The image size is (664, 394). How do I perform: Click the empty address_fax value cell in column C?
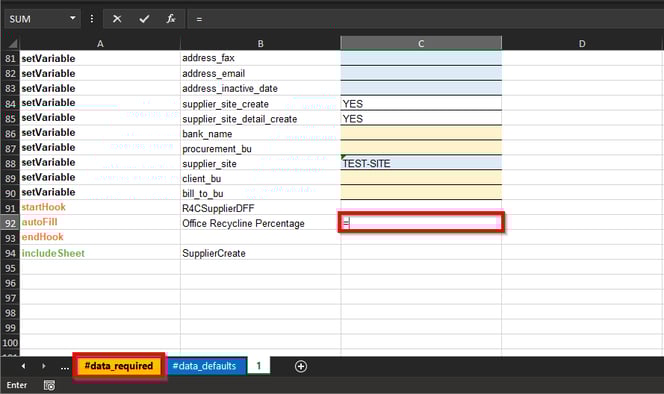coord(421,58)
